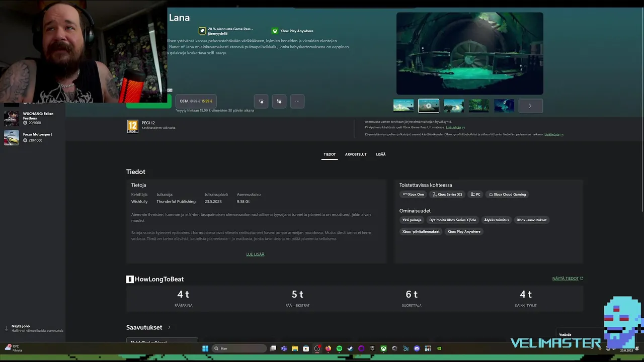Open Spotify from taskbar
Screen dimensions: 644x362
click(x=339, y=348)
